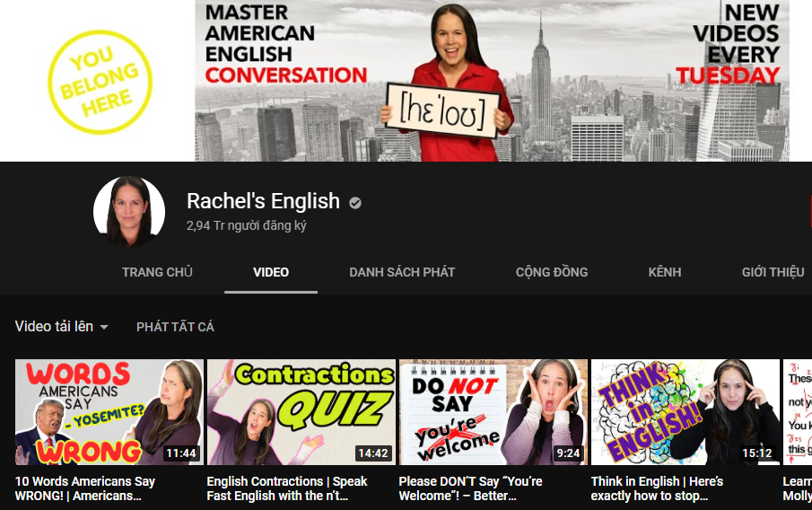Image resolution: width=812 pixels, height=510 pixels.
Task: Open the Words Americans Say Wrong thumbnail
Action: (x=109, y=412)
